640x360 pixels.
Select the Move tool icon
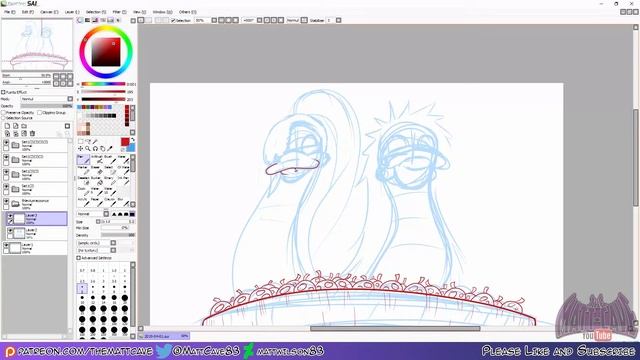(80, 149)
